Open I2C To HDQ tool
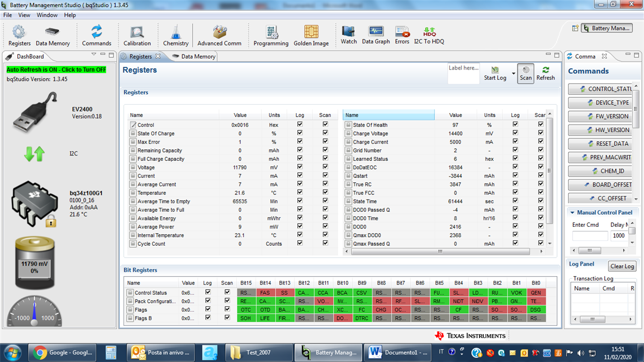 (429, 35)
